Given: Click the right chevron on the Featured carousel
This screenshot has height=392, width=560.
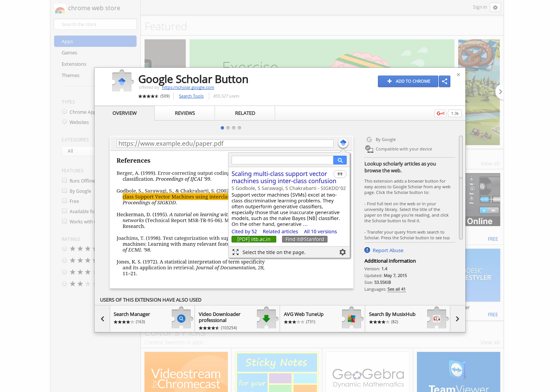Looking at the screenshot, I should 500,91.
